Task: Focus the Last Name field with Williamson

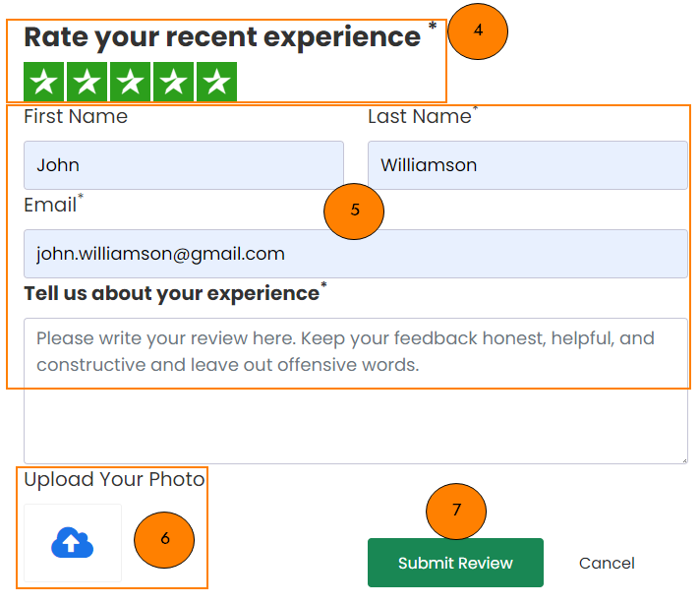Action: click(x=527, y=165)
